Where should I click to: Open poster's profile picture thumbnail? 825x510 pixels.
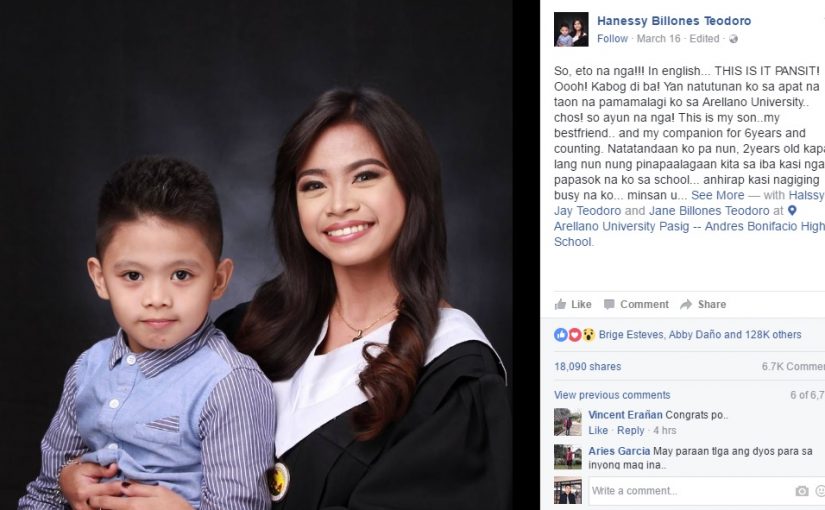pyautogui.click(x=571, y=29)
